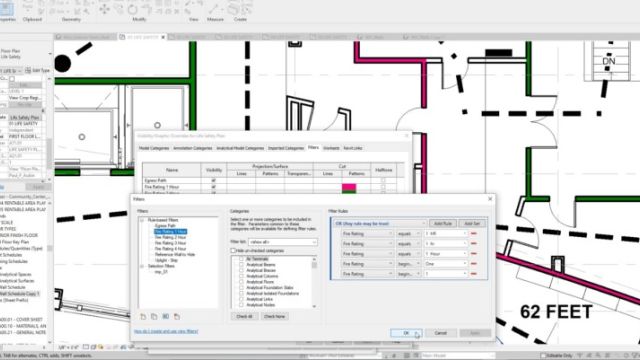Remove the third Fire Rating rule with red minus
640x360 pixels.
pyautogui.click(x=474, y=254)
